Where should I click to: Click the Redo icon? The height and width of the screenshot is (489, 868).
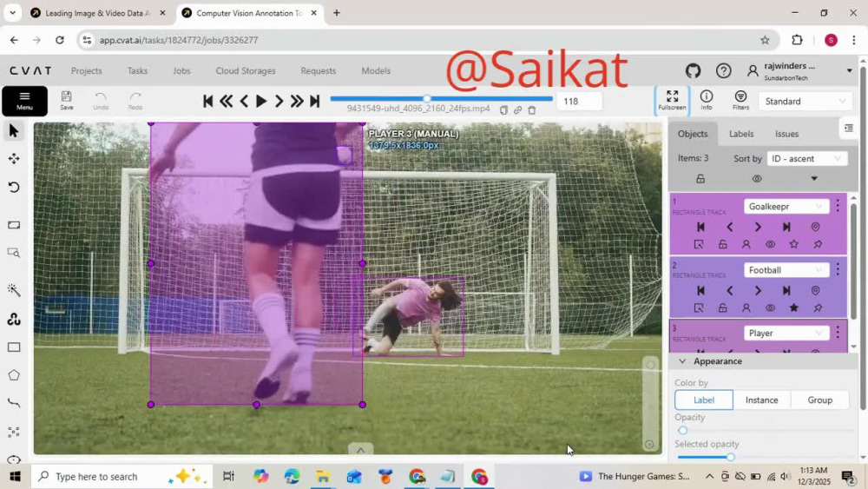(x=135, y=100)
